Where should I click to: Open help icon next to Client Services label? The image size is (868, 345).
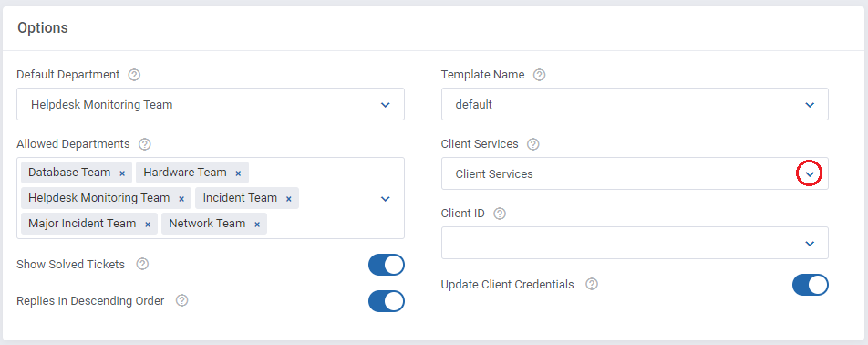(533, 144)
